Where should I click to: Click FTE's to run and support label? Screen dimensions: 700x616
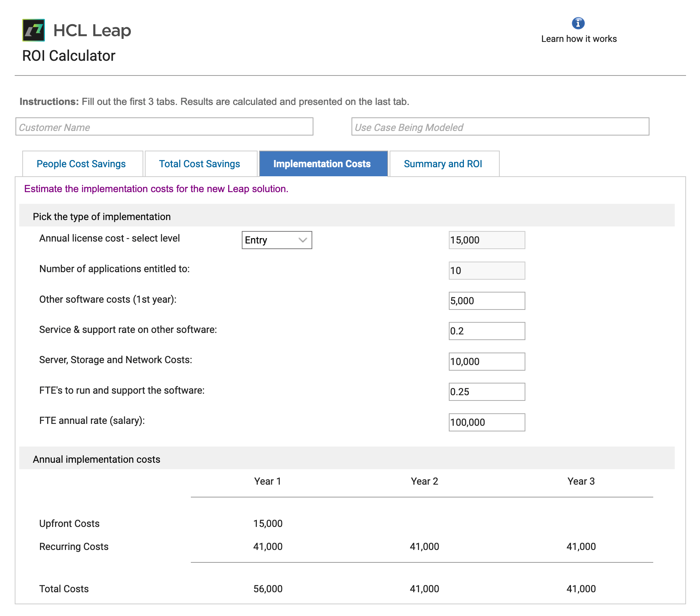122,390
